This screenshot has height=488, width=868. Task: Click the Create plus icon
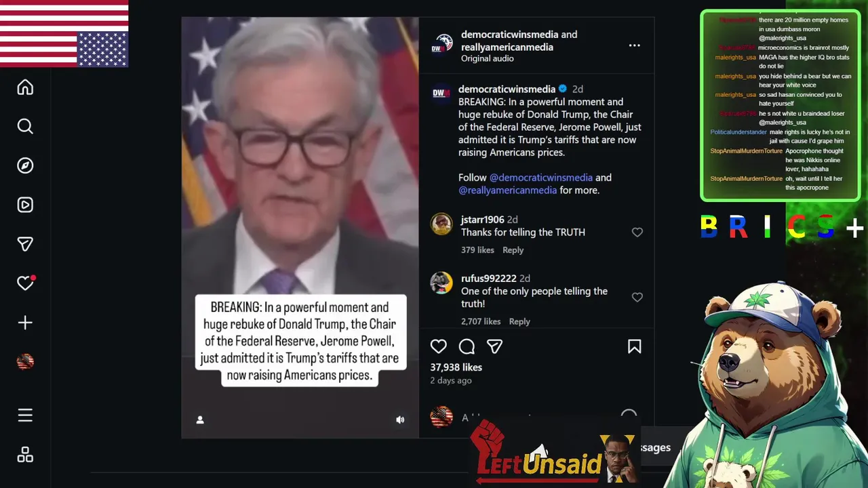25,323
